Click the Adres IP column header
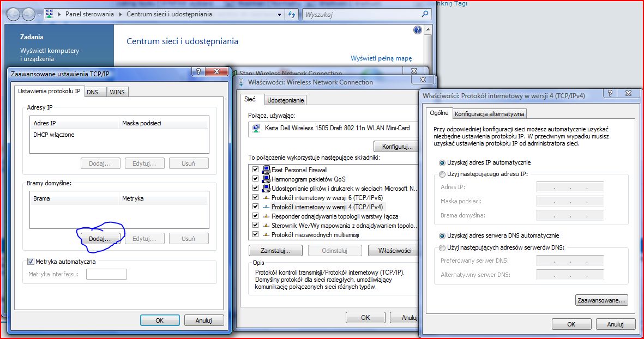This screenshot has height=339, width=644. point(74,123)
